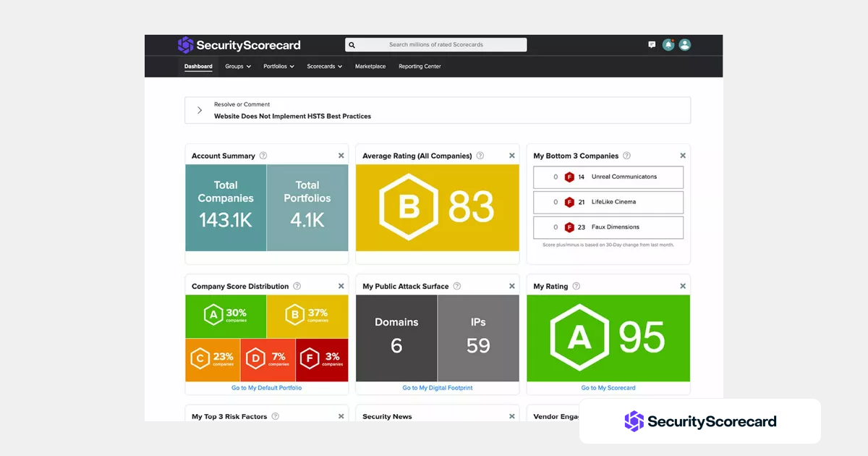
Task: Click the A grade hexagon in score distribution
Action: 213,315
